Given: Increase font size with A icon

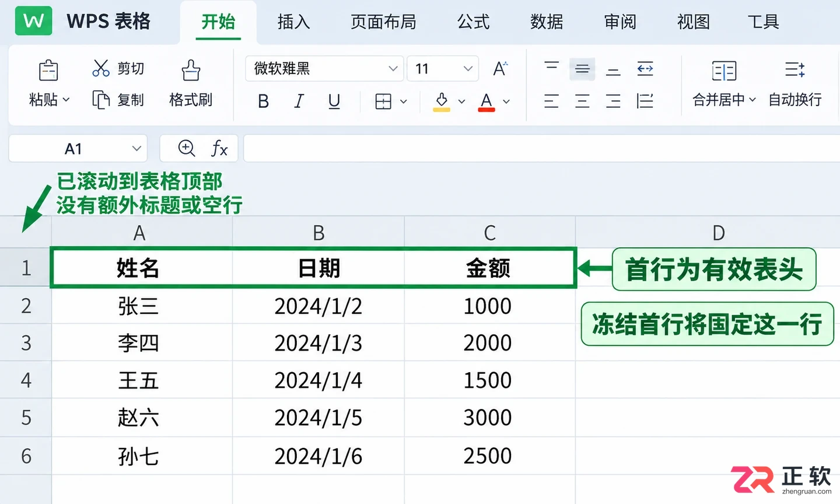Looking at the screenshot, I should click(x=500, y=69).
